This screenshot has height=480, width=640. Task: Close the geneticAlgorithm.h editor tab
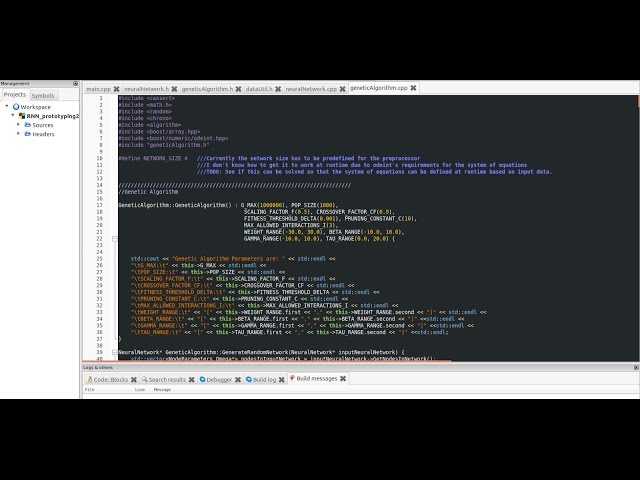pyautogui.click(x=238, y=89)
